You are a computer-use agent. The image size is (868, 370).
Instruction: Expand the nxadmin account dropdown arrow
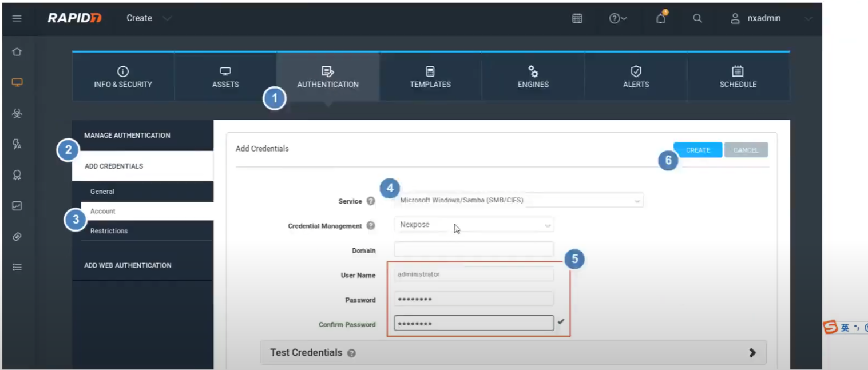pos(808,18)
